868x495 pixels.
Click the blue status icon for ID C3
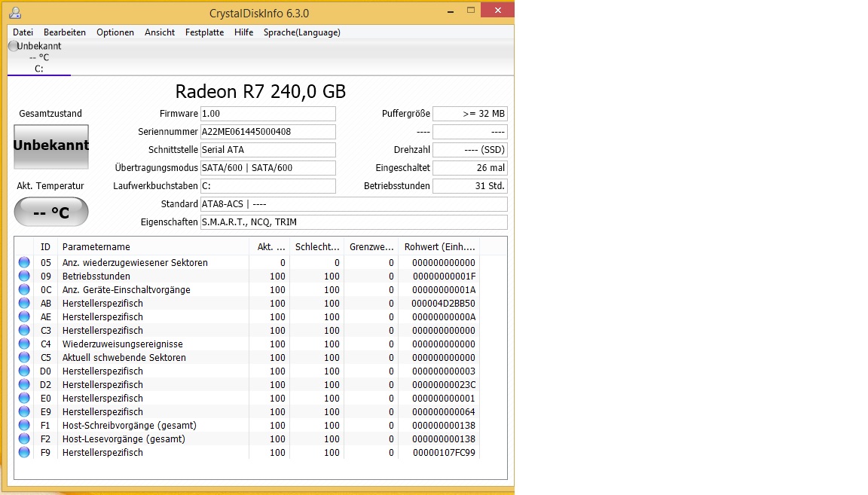(x=24, y=330)
